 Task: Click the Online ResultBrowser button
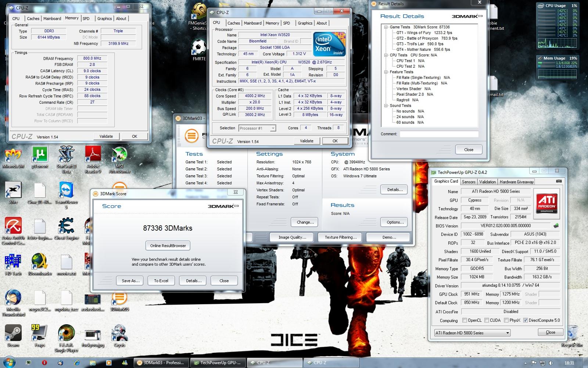pyautogui.click(x=168, y=246)
